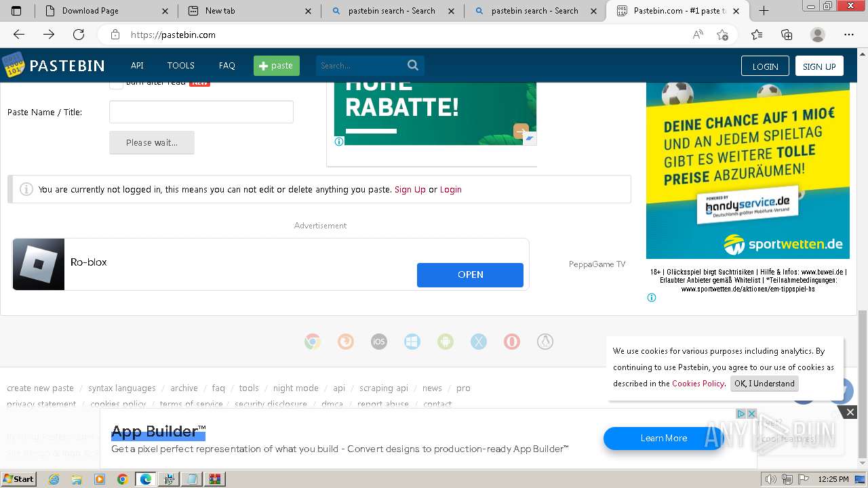Image resolution: width=868 pixels, height=488 pixels.
Task: Switch to the Download Page tab
Action: (90, 11)
